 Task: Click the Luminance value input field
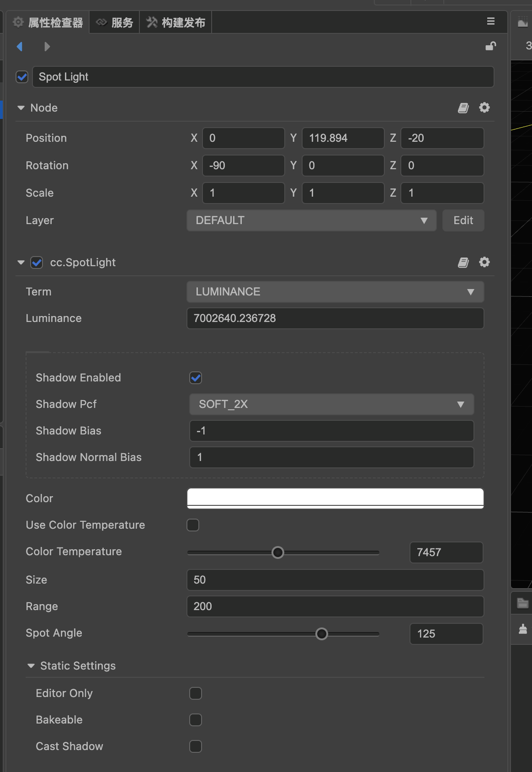coord(335,318)
